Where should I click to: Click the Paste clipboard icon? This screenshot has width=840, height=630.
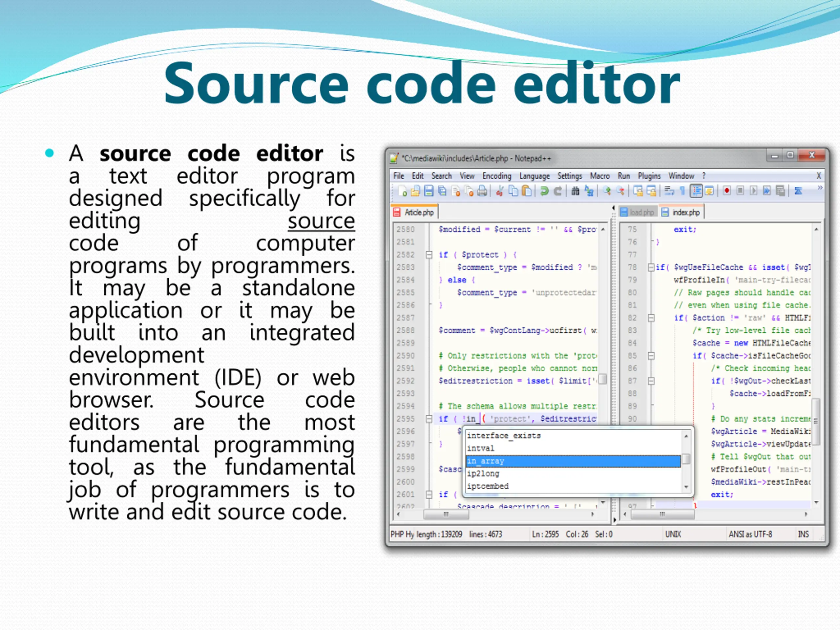point(527,191)
